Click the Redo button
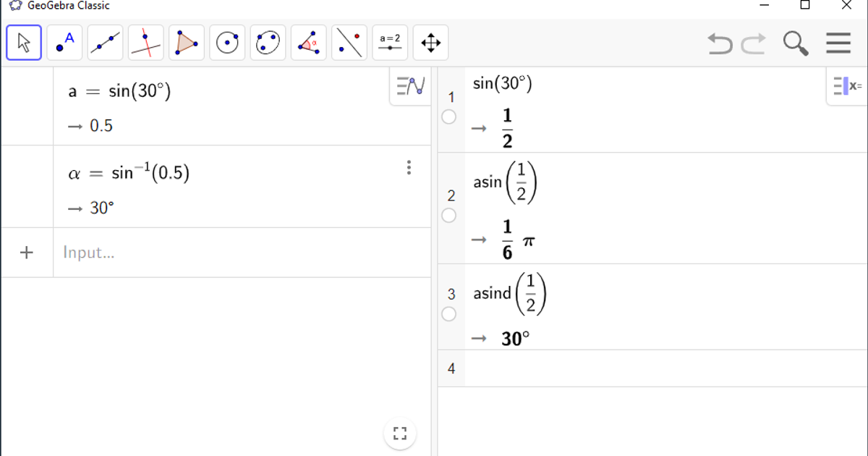This screenshot has height=456, width=868. pos(752,44)
